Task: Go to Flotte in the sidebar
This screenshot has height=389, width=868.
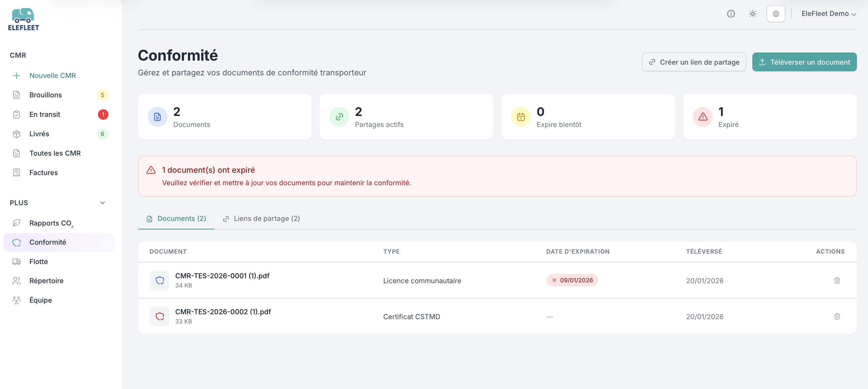Action: [x=38, y=262]
